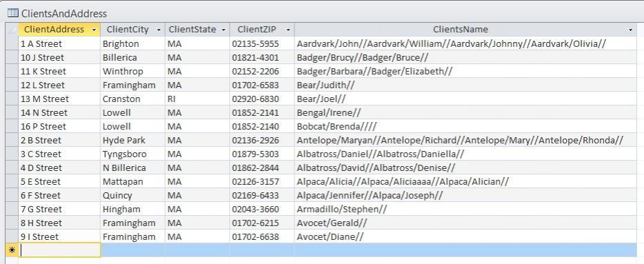Open ClientAddress column filter dropdown

coord(94,30)
